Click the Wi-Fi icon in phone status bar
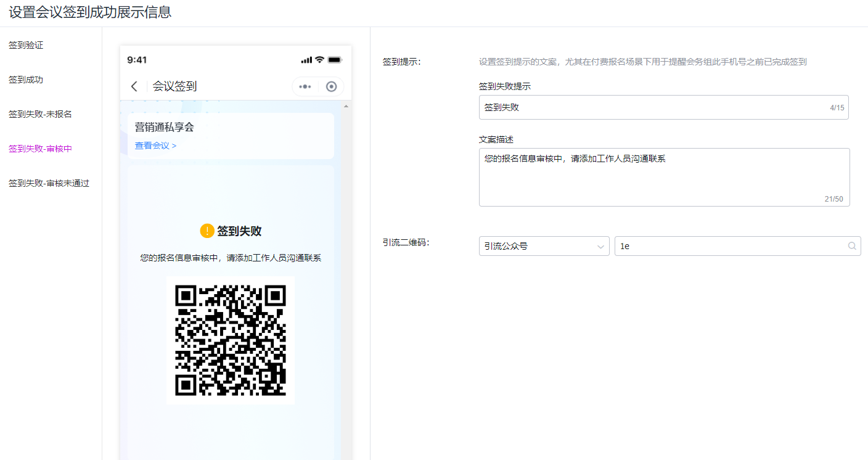The width and height of the screenshot is (868, 460). tap(319, 60)
